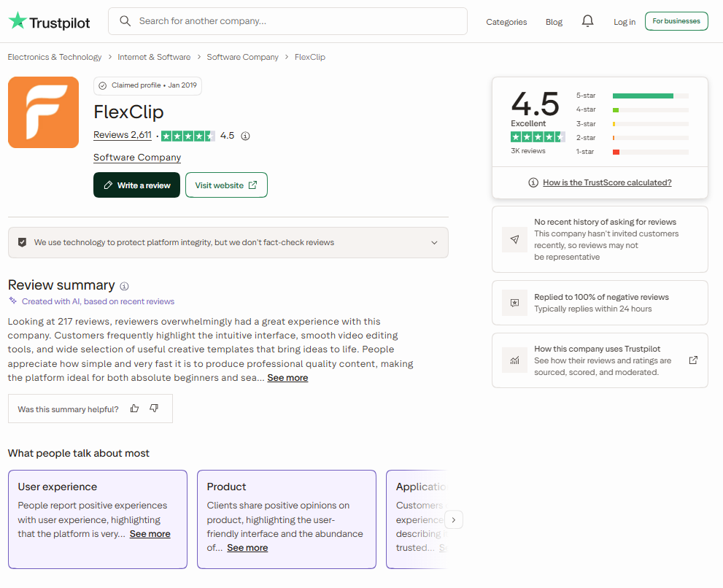723x588 pixels.
Task: Click the FlexClip orange logo
Action: [x=43, y=112]
